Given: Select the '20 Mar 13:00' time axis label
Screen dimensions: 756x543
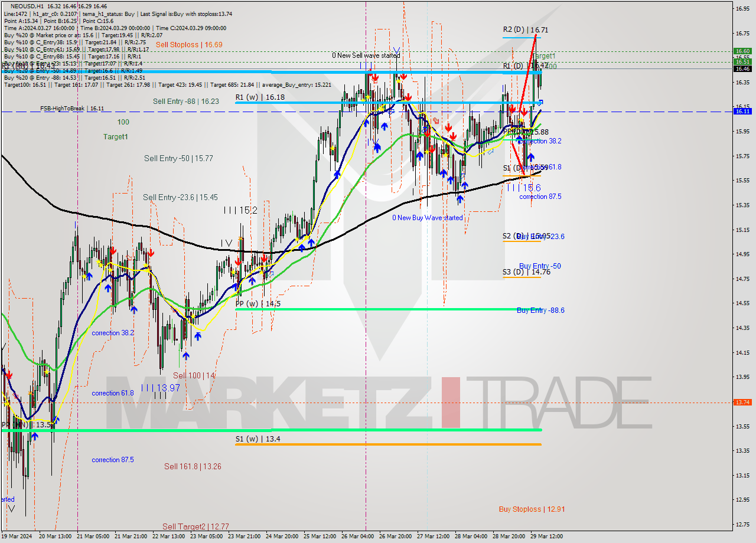Looking at the screenshot, I should coord(56,537).
